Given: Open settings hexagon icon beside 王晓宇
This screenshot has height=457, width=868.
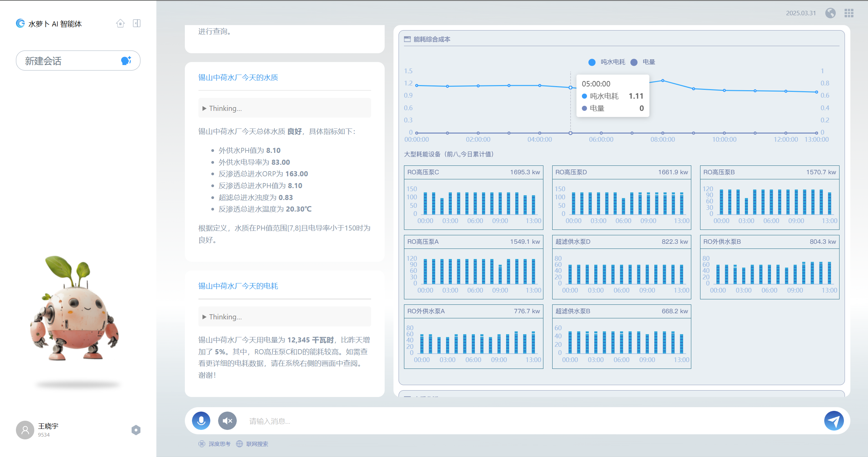Looking at the screenshot, I should coord(136,430).
